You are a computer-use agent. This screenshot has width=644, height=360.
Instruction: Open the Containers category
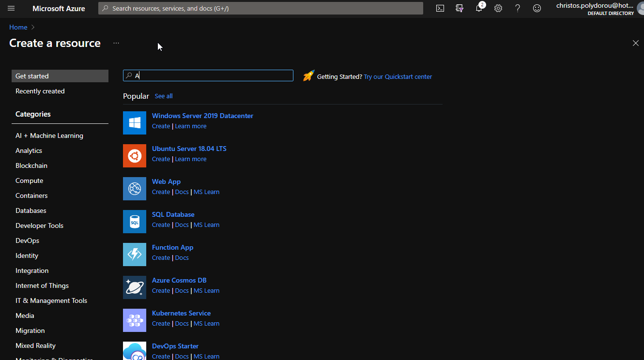coord(31,195)
